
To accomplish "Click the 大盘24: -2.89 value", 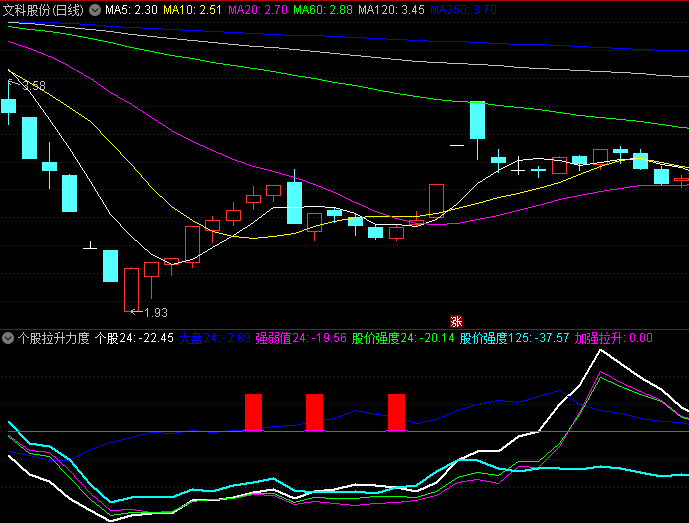I will click(215, 338).
